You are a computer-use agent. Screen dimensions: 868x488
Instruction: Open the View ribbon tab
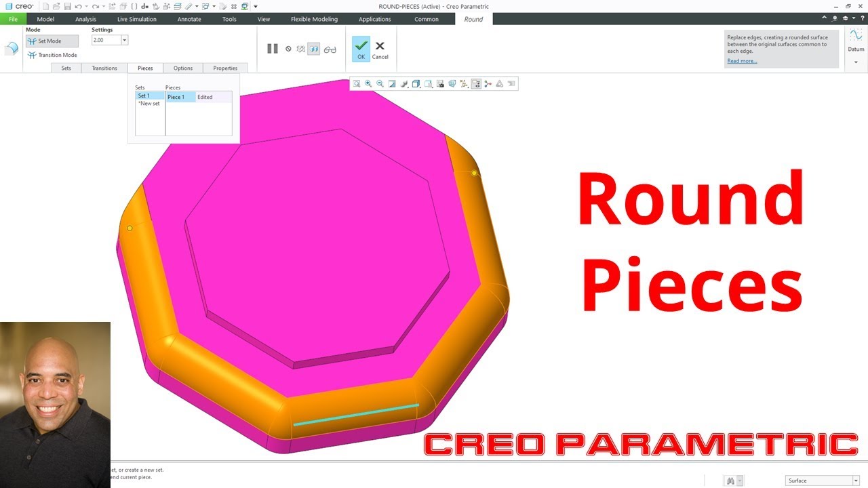264,19
